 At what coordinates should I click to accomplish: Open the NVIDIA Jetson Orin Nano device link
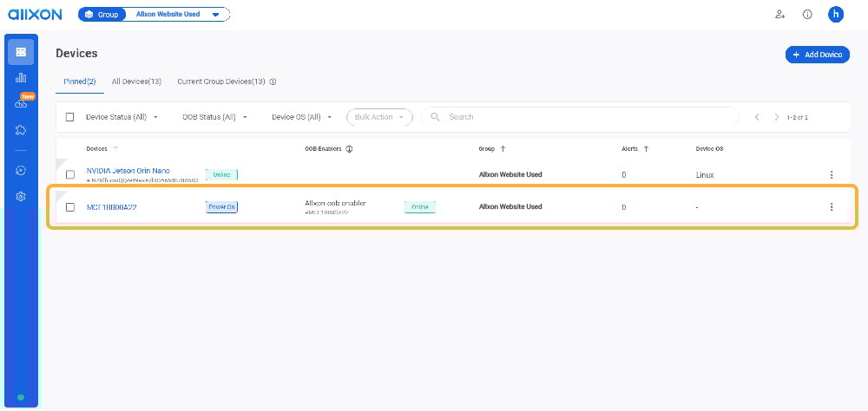point(128,171)
